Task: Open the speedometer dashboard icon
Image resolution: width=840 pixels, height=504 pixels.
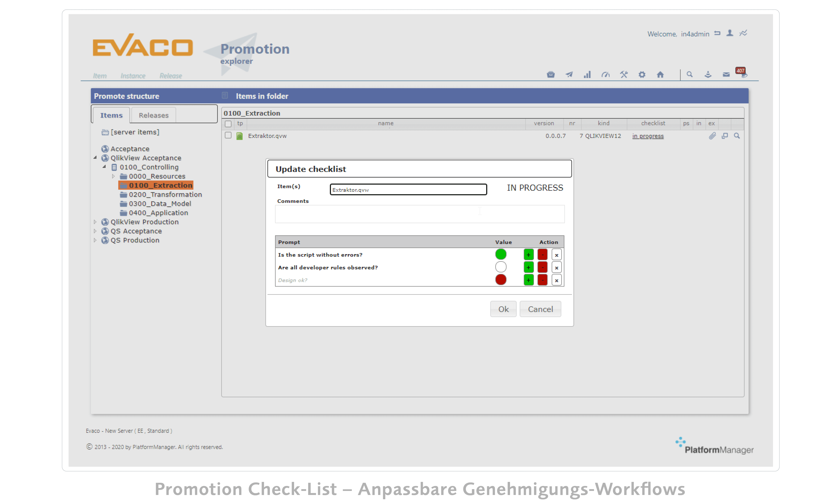Action: click(x=605, y=74)
